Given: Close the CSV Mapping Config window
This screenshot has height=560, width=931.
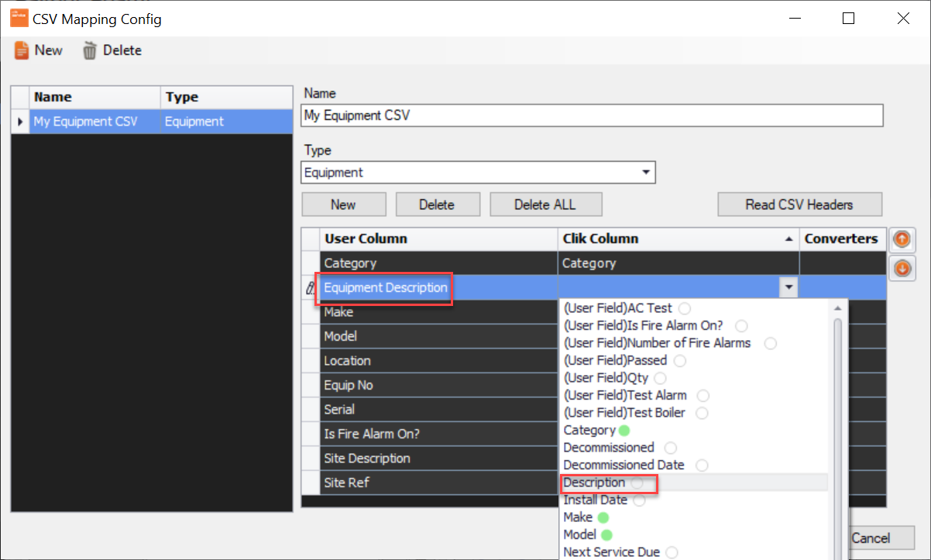Looking at the screenshot, I should [x=903, y=19].
